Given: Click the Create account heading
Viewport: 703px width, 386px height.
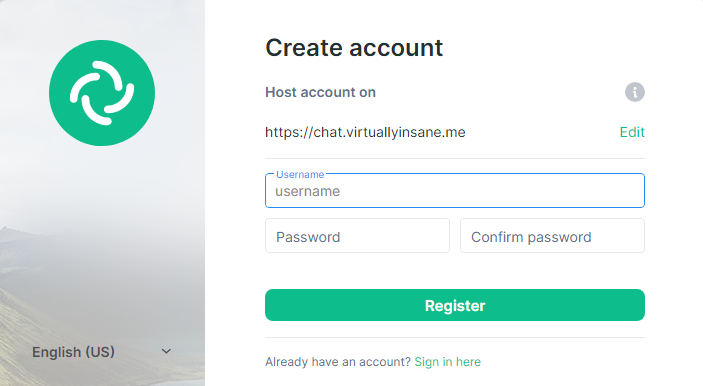Looking at the screenshot, I should (354, 48).
